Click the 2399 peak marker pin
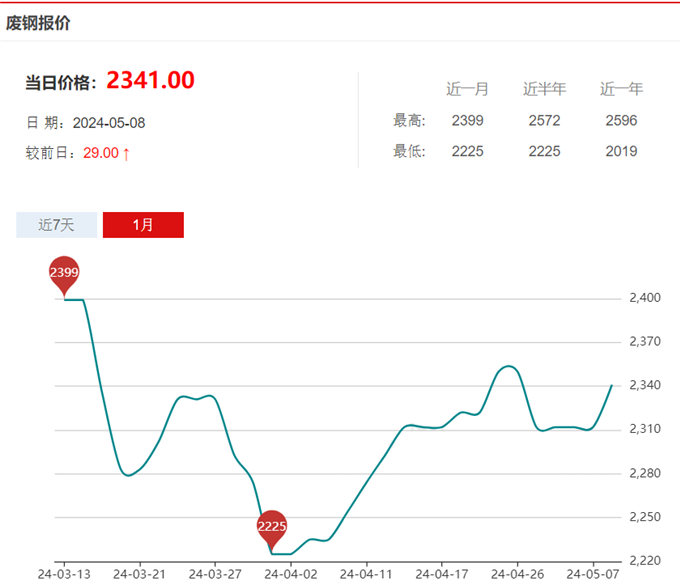The image size is (680, 580). coord(64,273)
